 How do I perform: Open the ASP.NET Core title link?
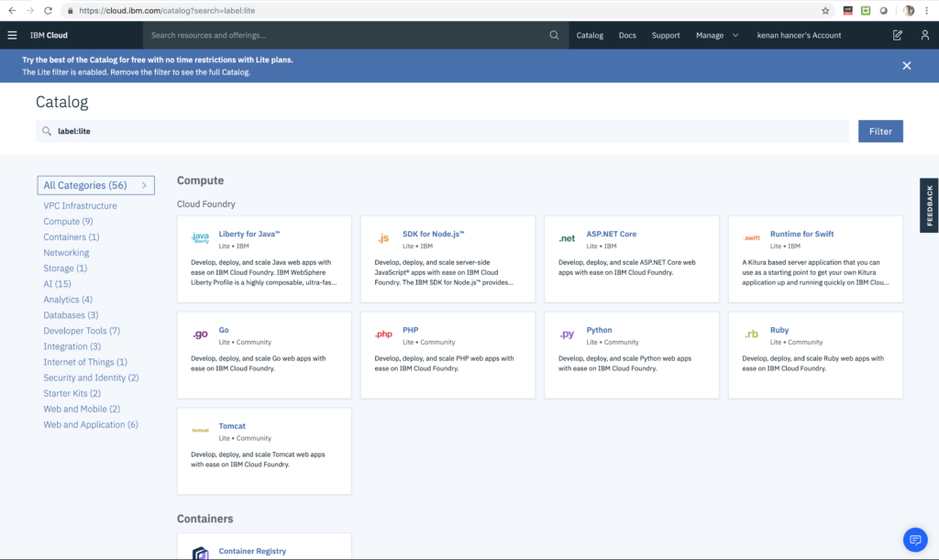pyautogui.click(x=611, y=234)
